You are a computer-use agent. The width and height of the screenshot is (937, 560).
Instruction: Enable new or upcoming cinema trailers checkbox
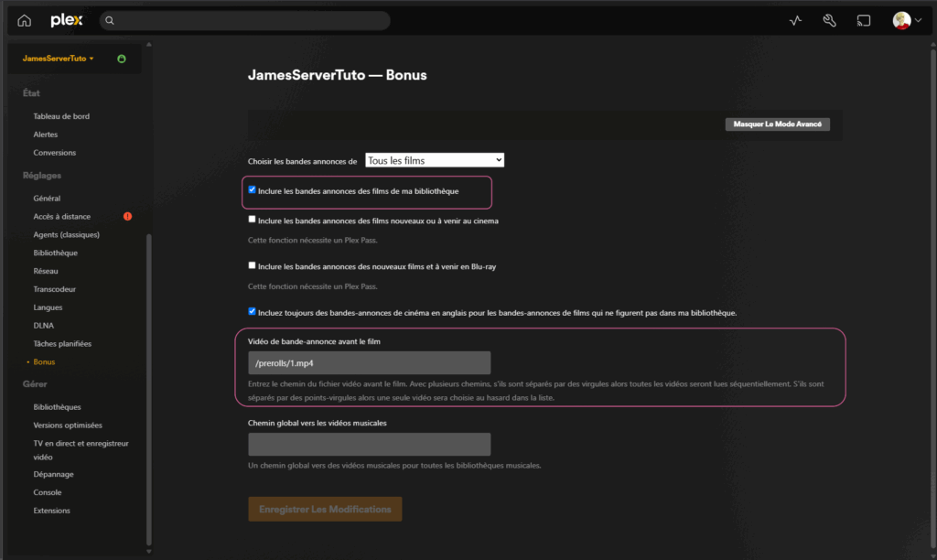[252, 220]
